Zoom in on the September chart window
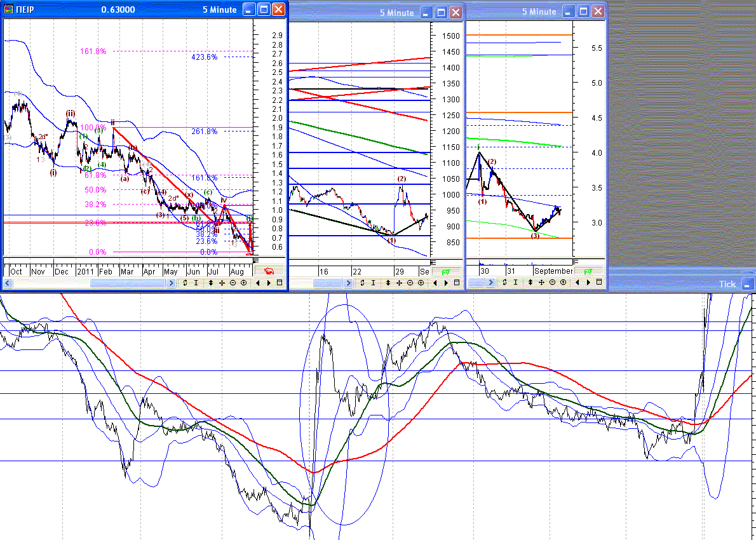The width and height of the screenshot is (756, 540). pos(563,283)
